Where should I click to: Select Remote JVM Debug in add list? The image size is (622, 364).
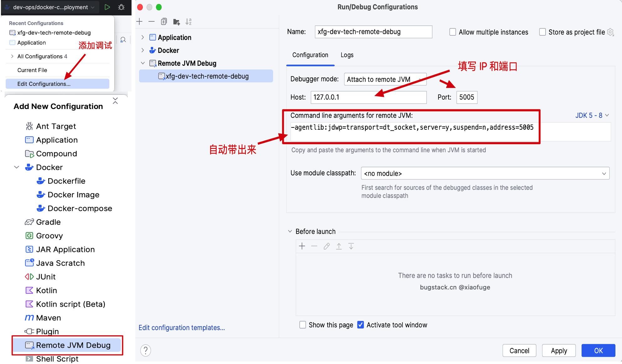(x=67, y=345)
